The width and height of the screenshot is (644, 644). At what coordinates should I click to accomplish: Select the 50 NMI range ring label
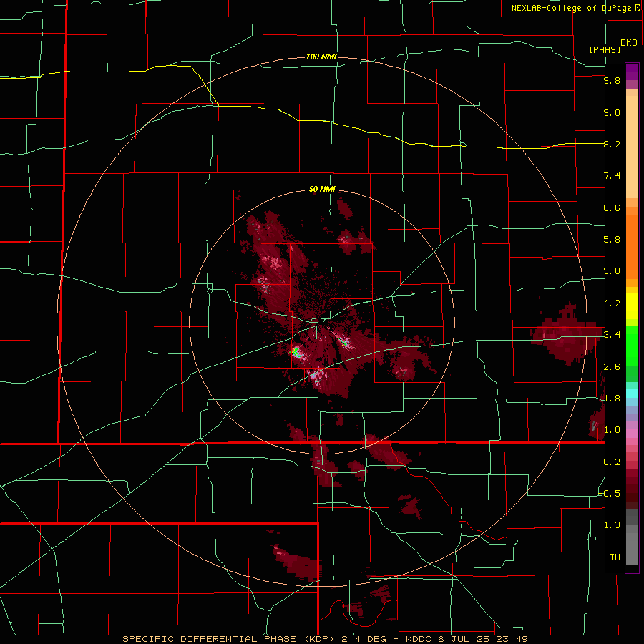322,190
